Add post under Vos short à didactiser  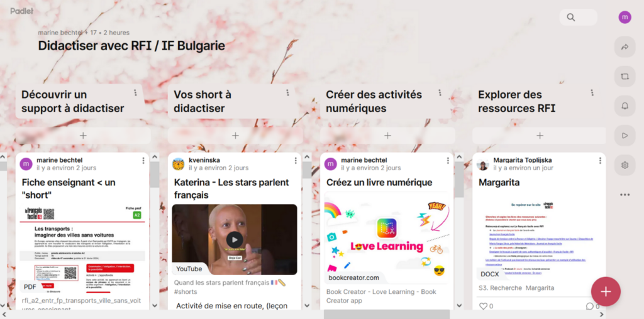point(235,136)
